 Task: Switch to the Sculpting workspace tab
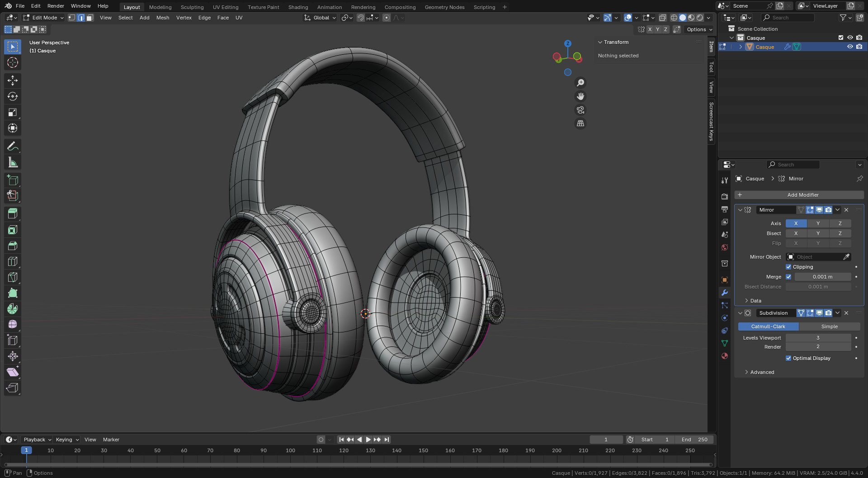(x=192, y=7)
